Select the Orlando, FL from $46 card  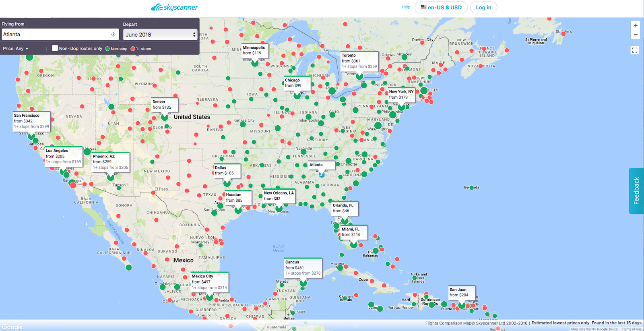345,208
